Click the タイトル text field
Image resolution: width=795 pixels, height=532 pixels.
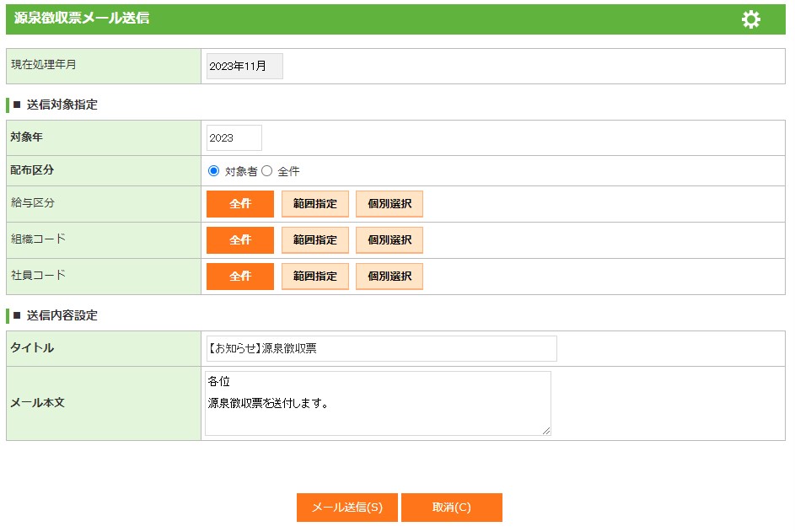pos(380,348)
